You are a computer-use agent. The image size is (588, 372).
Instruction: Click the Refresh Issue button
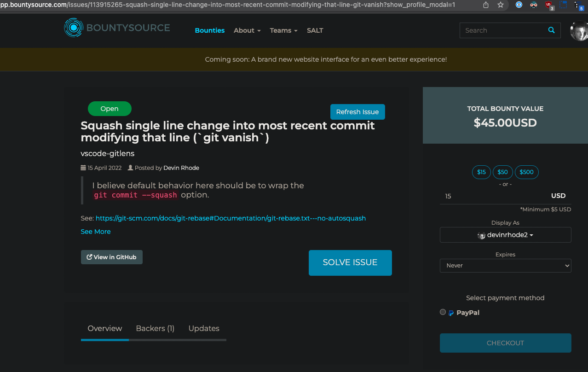click(x=357, y=112)
